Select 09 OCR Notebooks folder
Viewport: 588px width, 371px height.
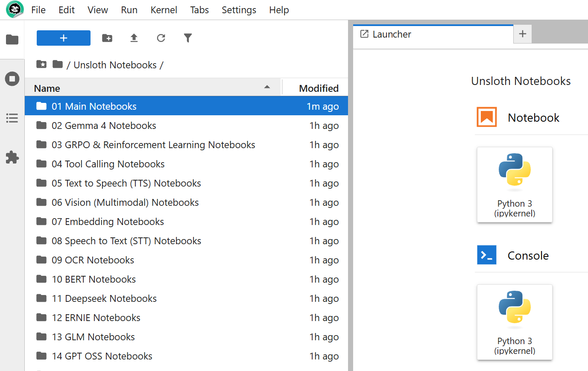pos(186,260)
